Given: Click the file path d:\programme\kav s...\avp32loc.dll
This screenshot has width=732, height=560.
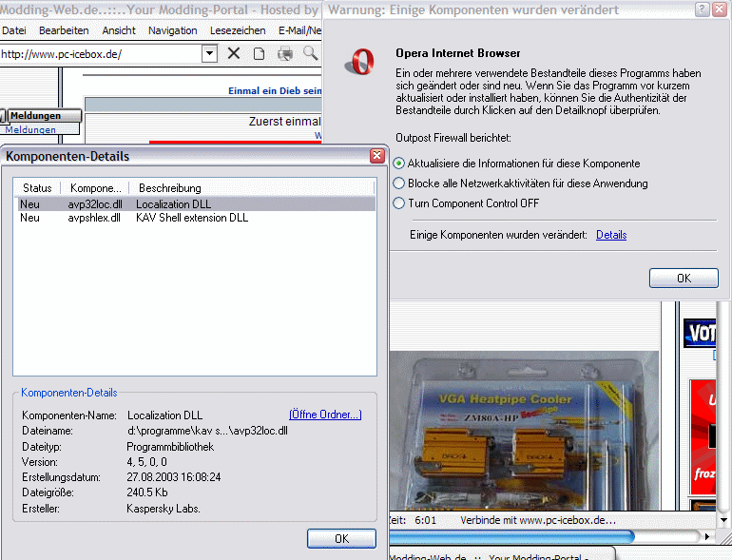Looking at the screenshot, I should pos(207,431).
